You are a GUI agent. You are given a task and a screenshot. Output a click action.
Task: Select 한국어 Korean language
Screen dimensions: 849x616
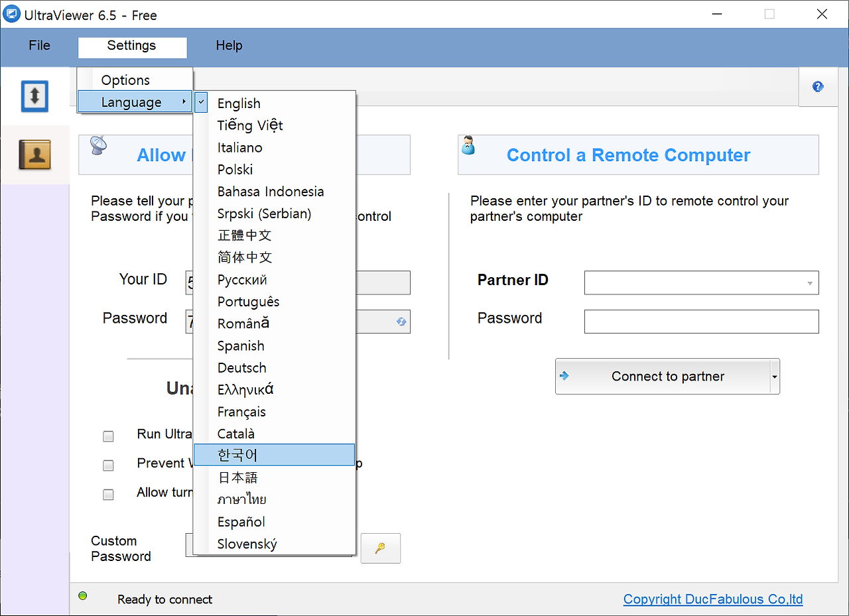coord(275,455)
